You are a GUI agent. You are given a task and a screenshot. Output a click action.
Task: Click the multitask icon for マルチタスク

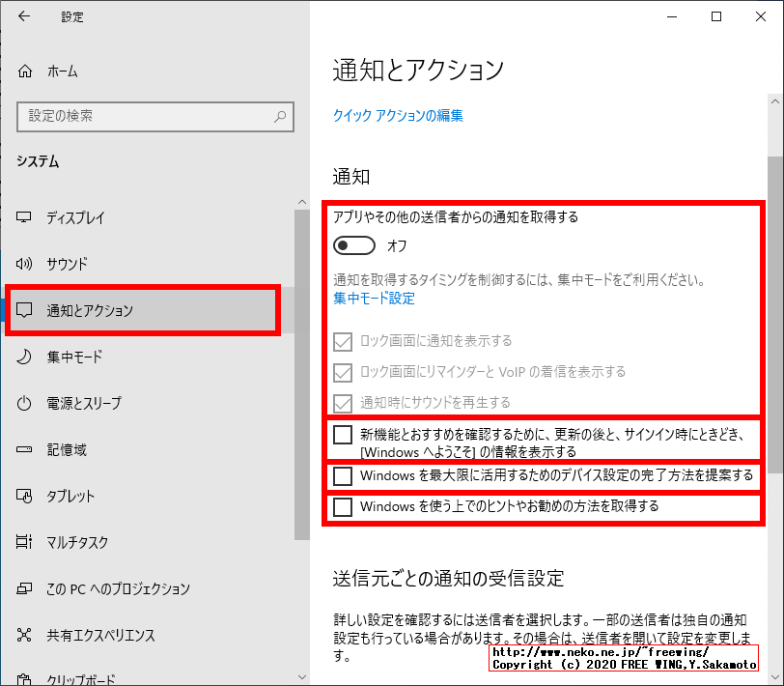(x=24, y=542)
